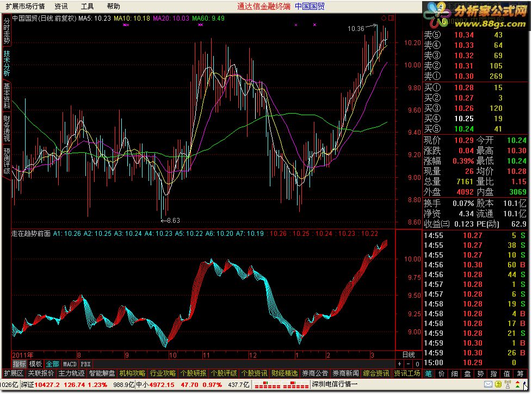532x394 pixels.
Task: Select the 指 index tab
Action: (494, 373)
